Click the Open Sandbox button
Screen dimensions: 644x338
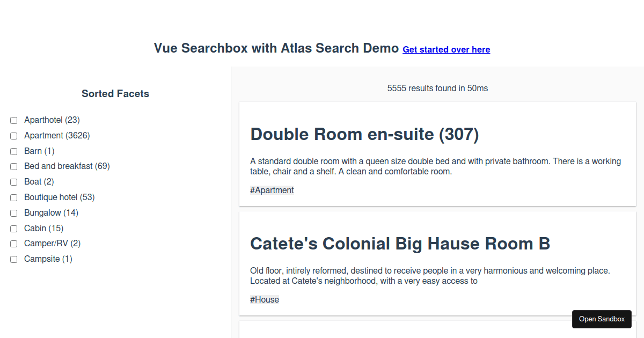pyautogui.click(x=602, y=319)
